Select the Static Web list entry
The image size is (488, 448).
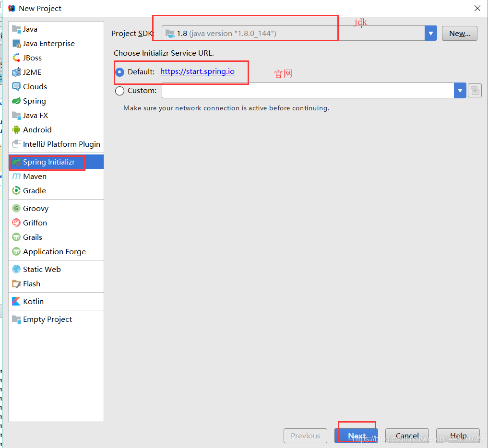pos(56,269)
